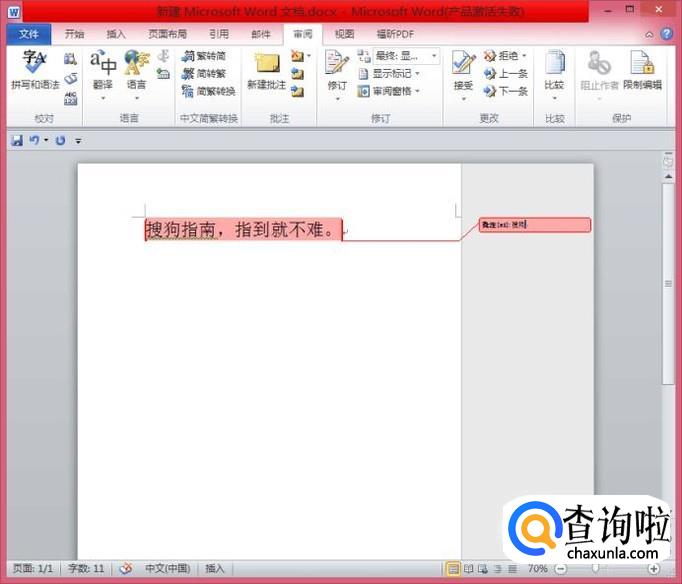This screenshot has width=682, height=584.
Task: Click the proofing status icon in status bar
Action: [x=126, y=568]
